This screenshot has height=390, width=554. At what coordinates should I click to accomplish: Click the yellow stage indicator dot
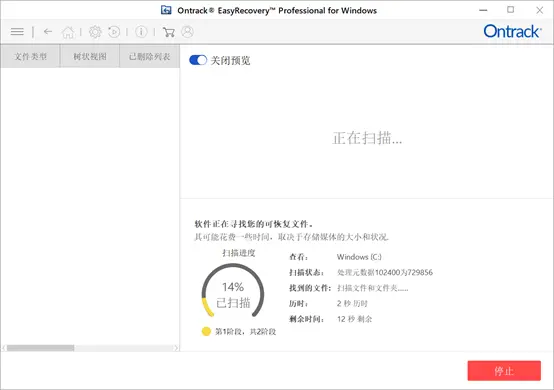(206, 331)
